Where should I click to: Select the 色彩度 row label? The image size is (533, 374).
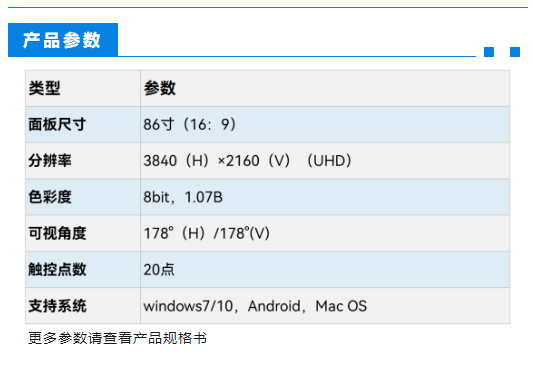pos(50,197)
